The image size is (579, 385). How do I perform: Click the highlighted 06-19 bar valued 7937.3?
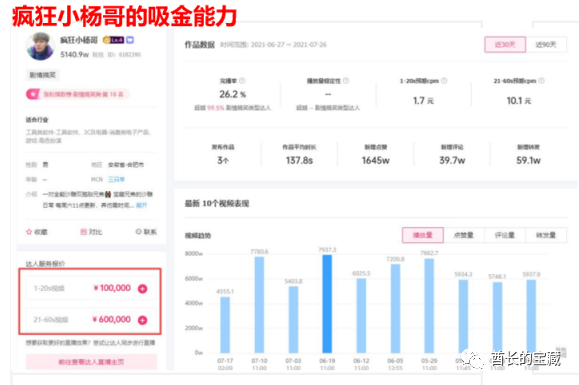coord(327,304)
